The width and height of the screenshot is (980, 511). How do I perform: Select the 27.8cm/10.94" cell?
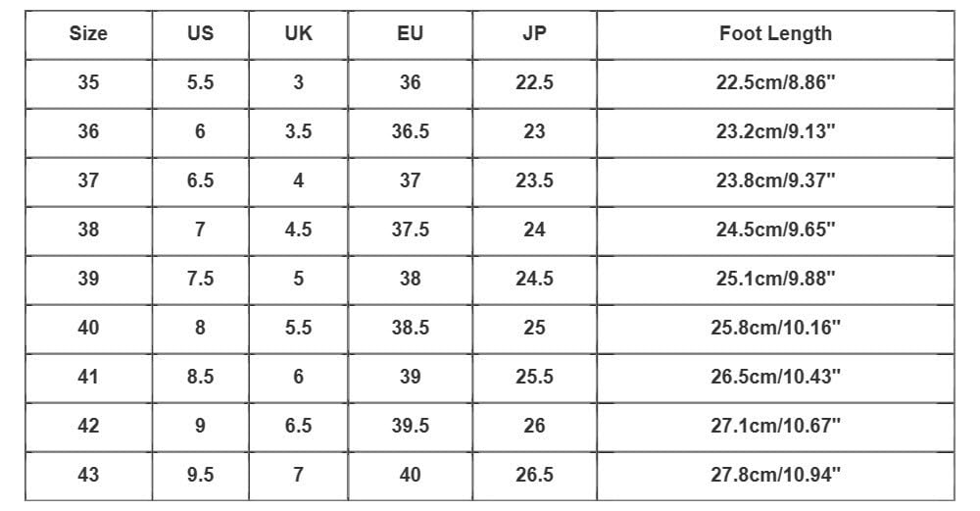coord(775,475)
